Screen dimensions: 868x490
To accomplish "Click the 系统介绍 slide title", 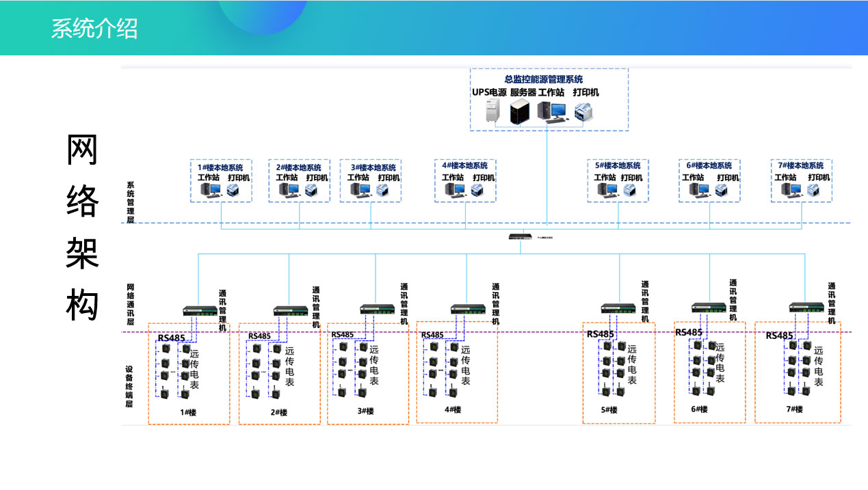I will pyautogui.click(x=94, y=29).
